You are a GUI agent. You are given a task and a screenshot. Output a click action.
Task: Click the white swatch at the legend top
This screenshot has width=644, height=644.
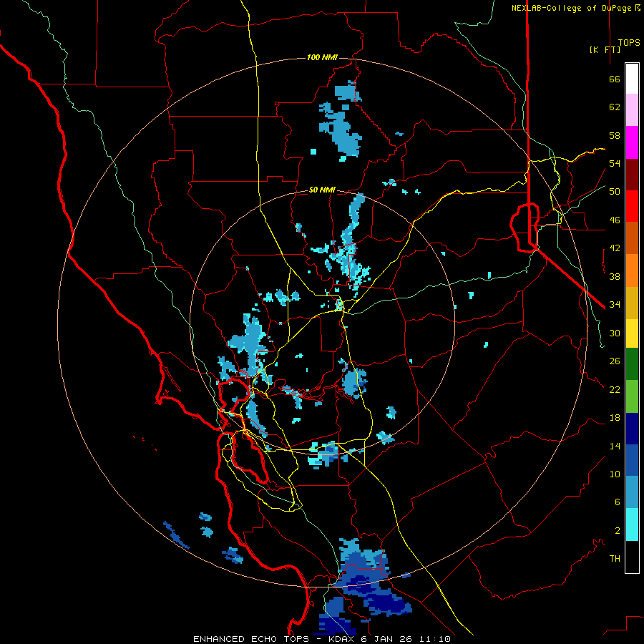632,79
